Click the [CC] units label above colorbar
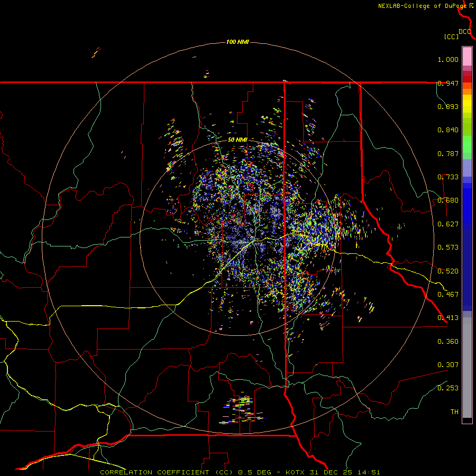 click(451, 36)
